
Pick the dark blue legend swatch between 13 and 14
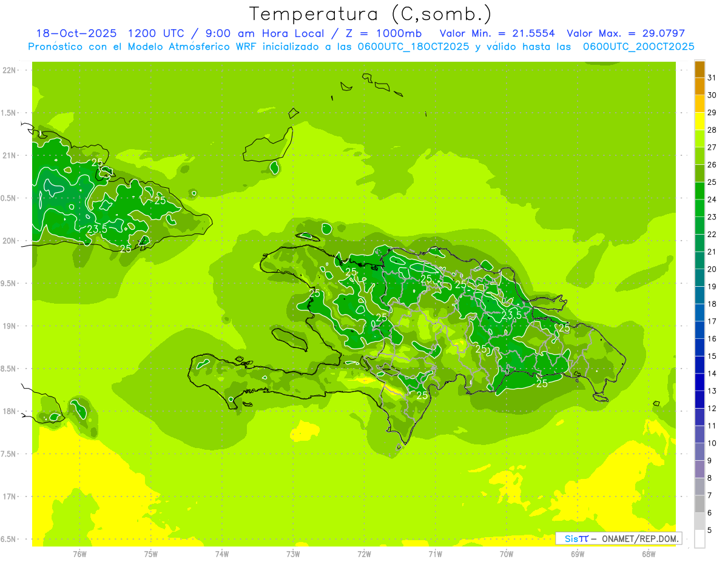point(699,382)
